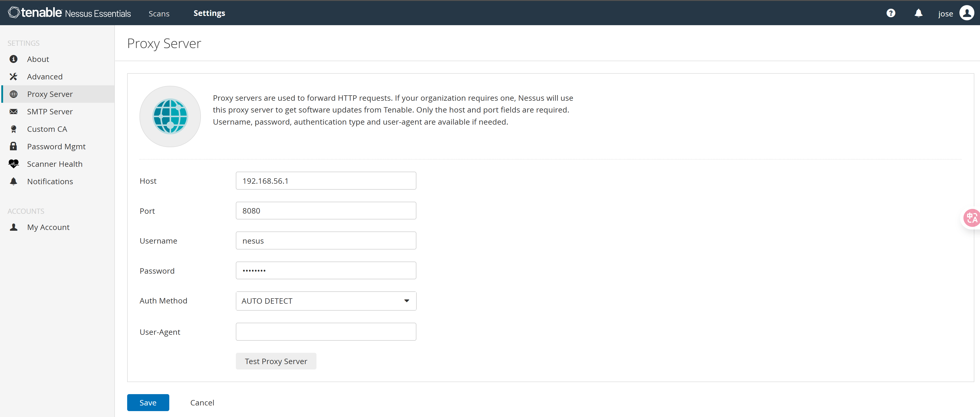Click the Host field label
Viewport: 980px width, 417px height.
[x=148, y=181]
